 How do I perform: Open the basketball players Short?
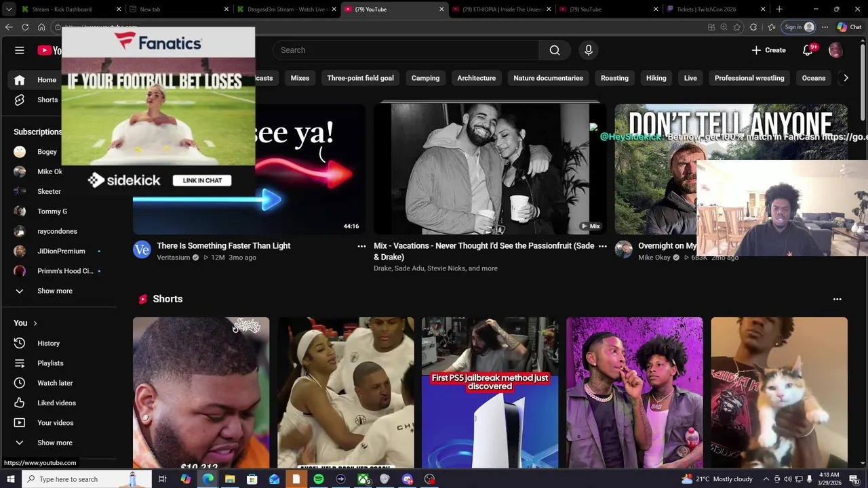pyautogui.click(x=346, y=393)
